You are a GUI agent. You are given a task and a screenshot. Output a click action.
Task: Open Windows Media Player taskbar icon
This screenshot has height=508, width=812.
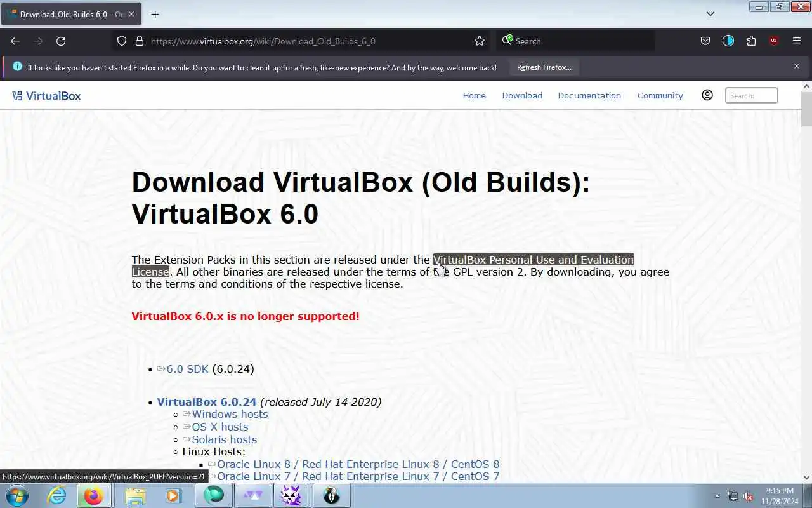pyautogui.click(x=173, y=495)
